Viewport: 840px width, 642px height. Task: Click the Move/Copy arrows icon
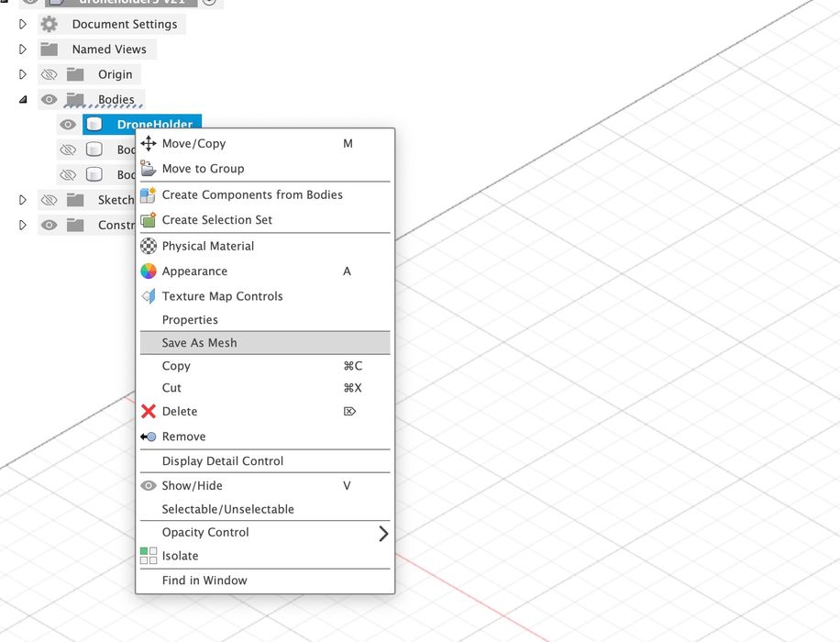[x=149, y=143]
